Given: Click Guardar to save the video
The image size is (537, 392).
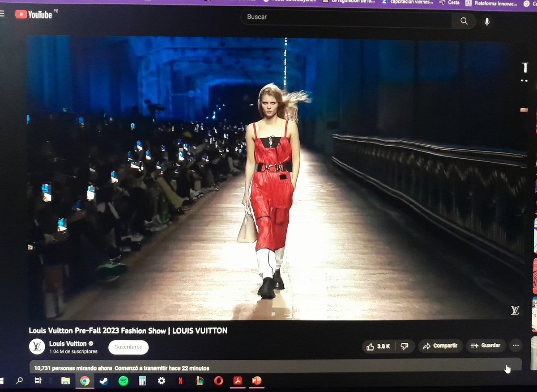Looking at the screenshot, I should [486, 346].
